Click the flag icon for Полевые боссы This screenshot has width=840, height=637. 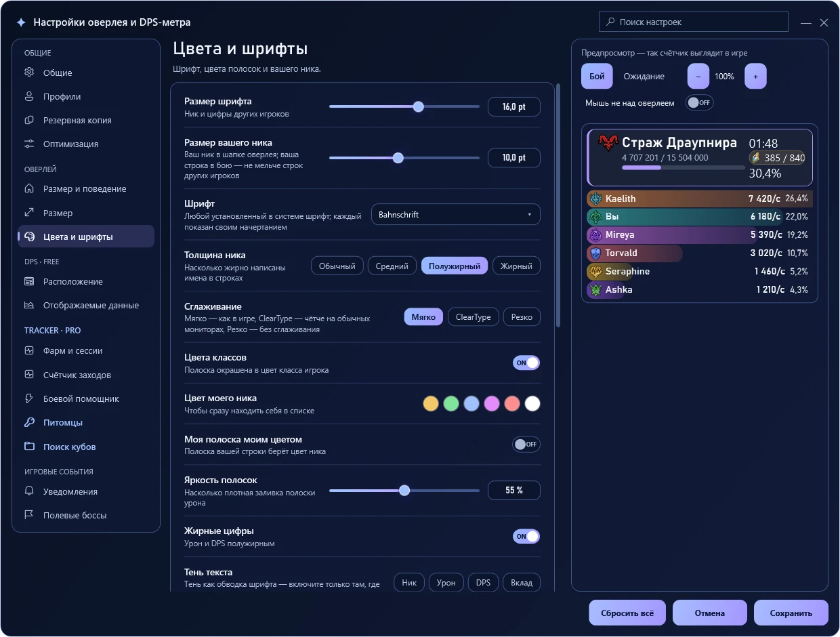click(29, 515)
